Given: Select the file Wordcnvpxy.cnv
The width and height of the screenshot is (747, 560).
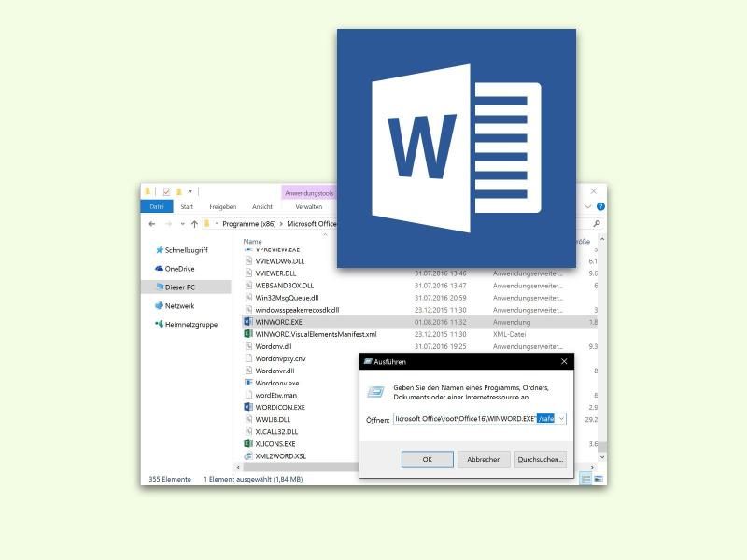Looking at the screenshot, I should click(x=280, y=358).
